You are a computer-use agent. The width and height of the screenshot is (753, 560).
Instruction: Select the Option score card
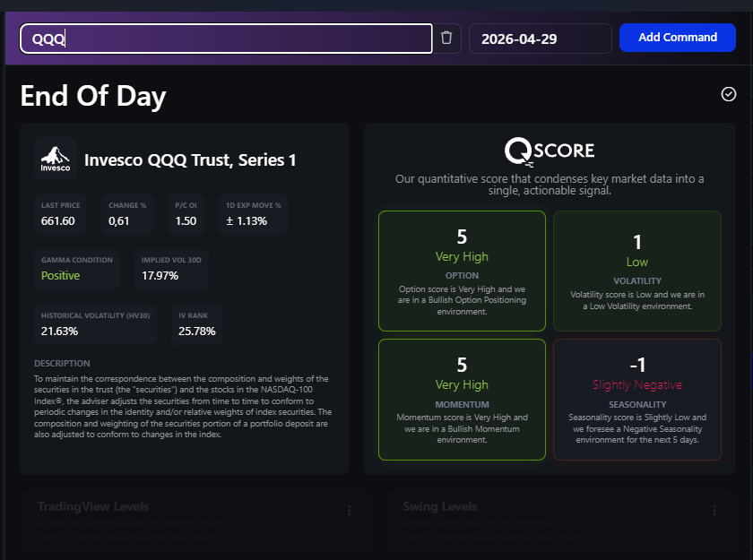coord(462,271)
